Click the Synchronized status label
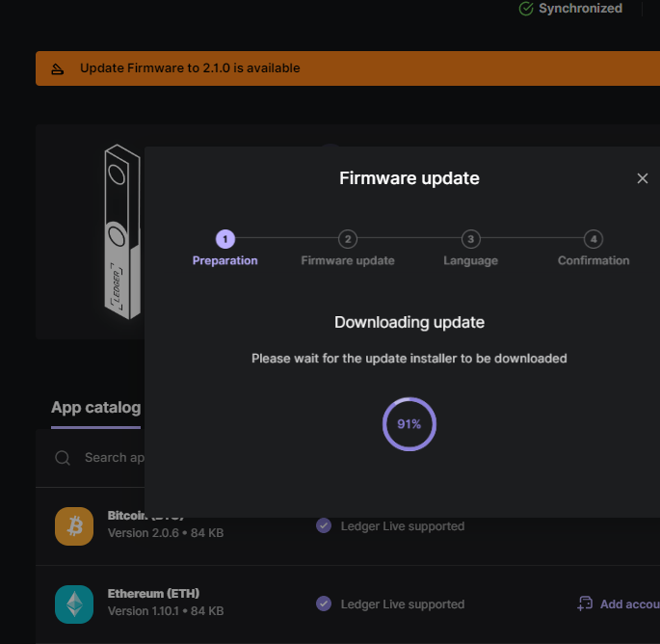The height and width of the screenshot is (644, 660). (x=580, y=9)
